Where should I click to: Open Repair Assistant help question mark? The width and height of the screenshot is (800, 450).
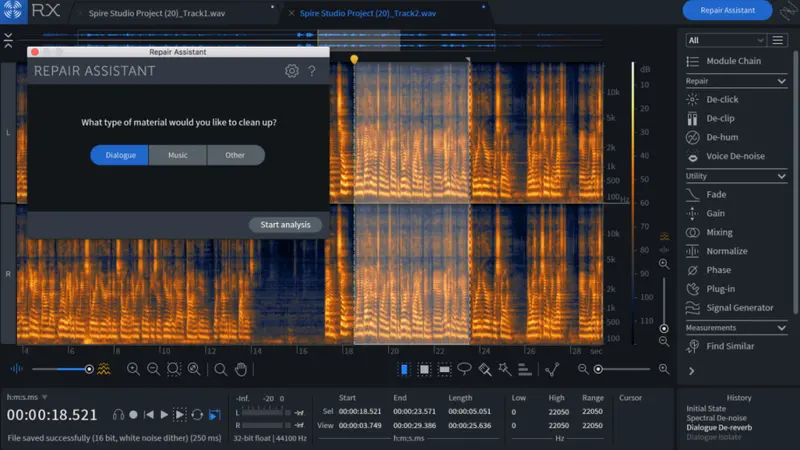click(x=312, y=71)
